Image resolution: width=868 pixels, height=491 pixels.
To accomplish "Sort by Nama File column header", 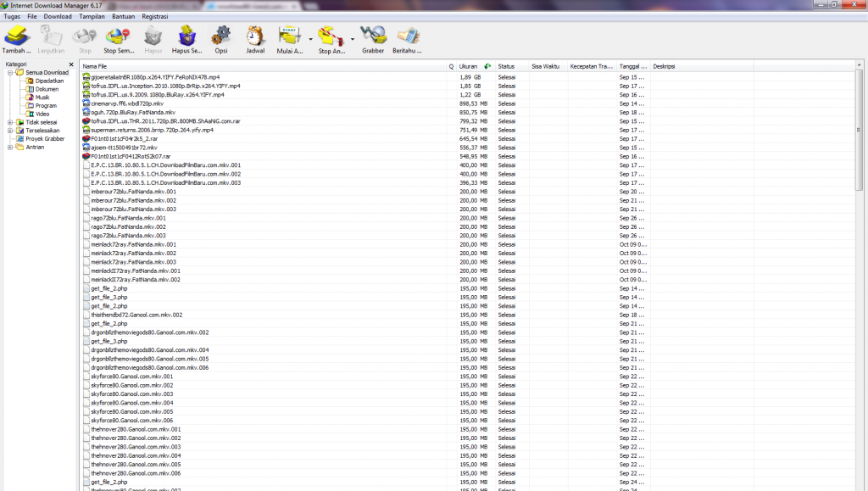I will tap(263, 66).
